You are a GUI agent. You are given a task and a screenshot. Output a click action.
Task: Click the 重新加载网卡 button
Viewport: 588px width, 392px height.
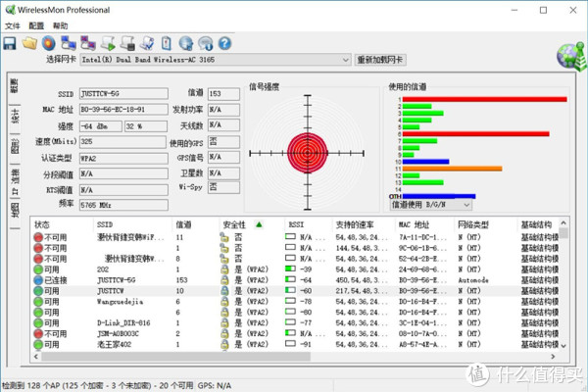[380, 60]
